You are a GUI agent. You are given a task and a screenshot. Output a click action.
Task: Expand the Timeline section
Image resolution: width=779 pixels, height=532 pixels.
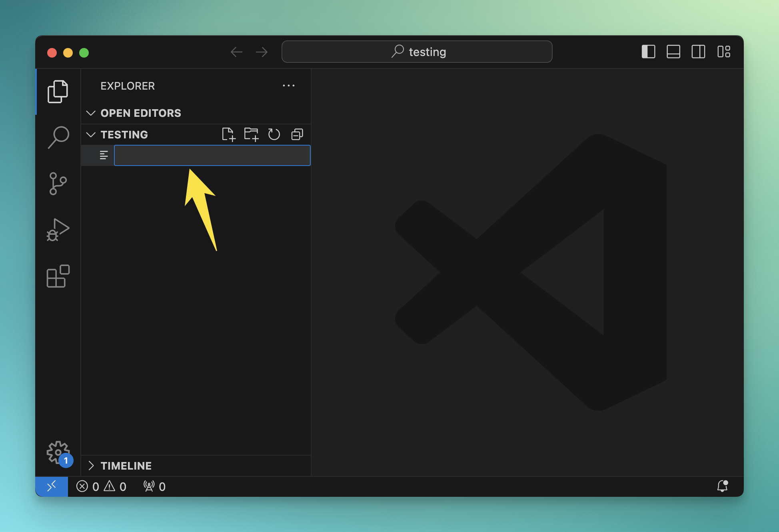91,466
